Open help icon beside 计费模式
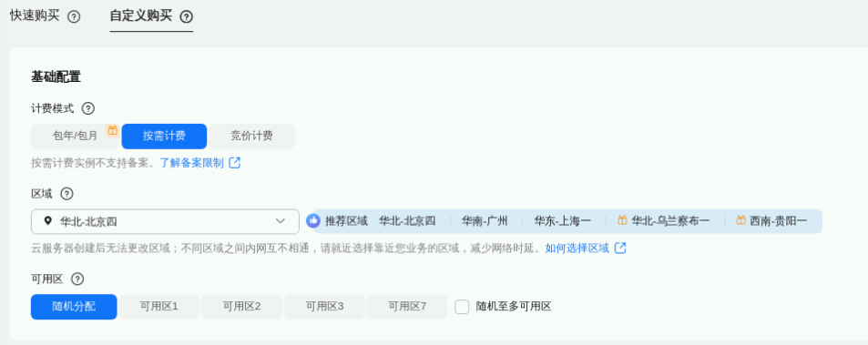 88,108
